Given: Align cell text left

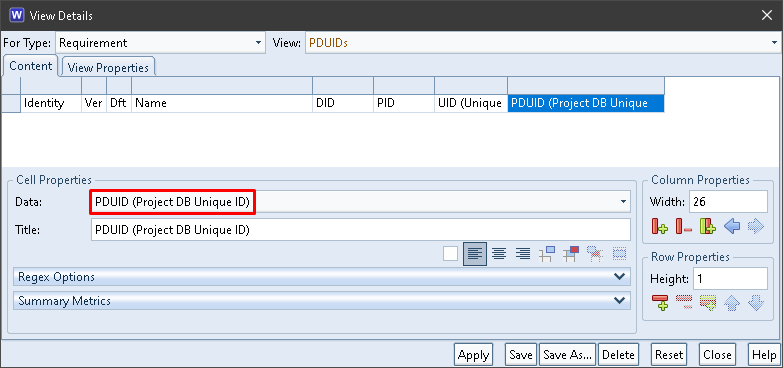Looking at the screenshot, I should [x=475, y=254].
